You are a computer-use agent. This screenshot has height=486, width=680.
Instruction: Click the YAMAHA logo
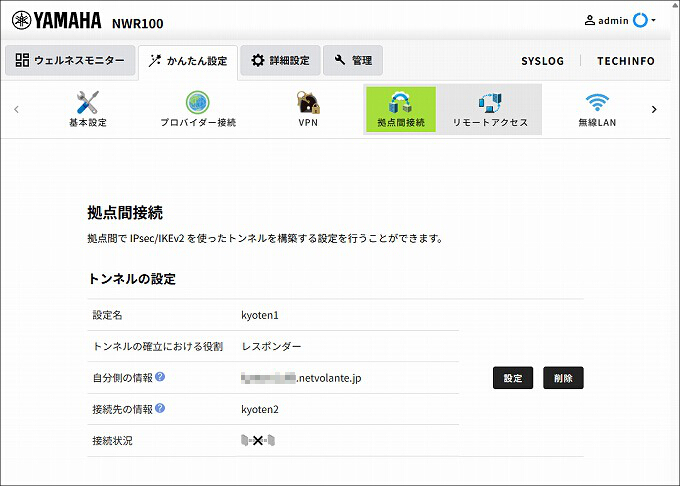56,20
